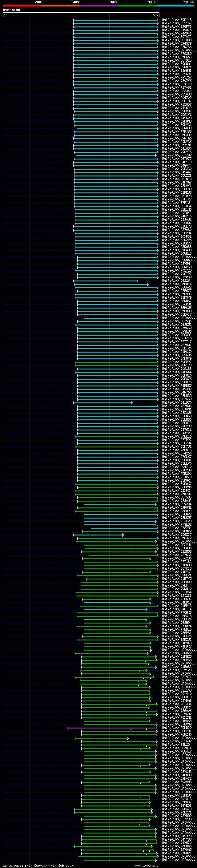Screen dimensions: 197x868
Task: Open the UniRef100_Q09188 entry
Action: pos(177,369)
